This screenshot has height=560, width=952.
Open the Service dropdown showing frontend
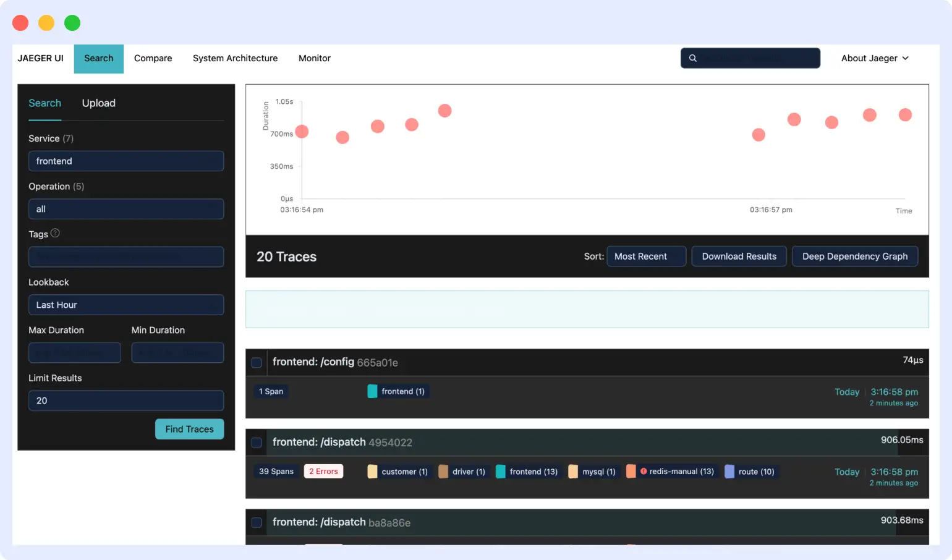pyautogui.click(x=126, y=161)
